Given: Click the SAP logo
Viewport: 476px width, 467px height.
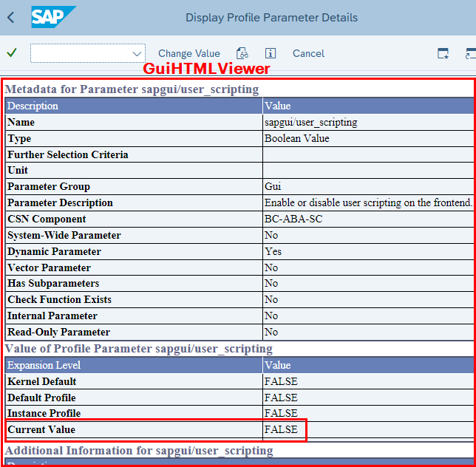Looking at the screenshot, I should pyautogui.click(x=53, y=17).
